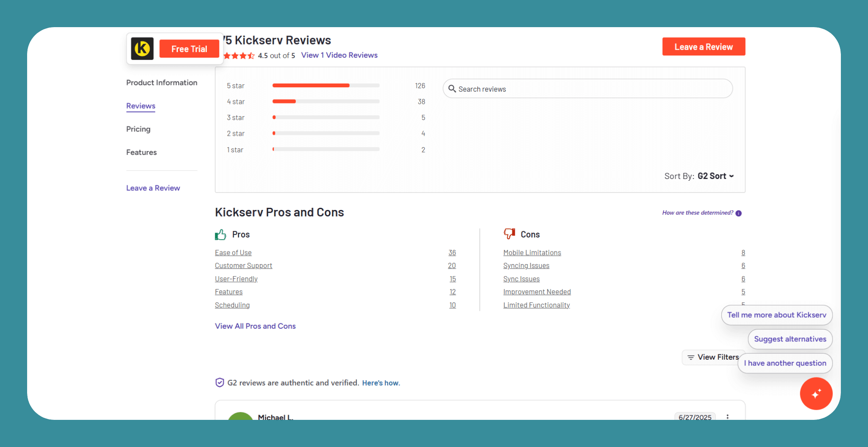The width and height of the screenshot is (868, 447).
Task: Click the 38 count for 4 star
Action: (x=421, y=102)
